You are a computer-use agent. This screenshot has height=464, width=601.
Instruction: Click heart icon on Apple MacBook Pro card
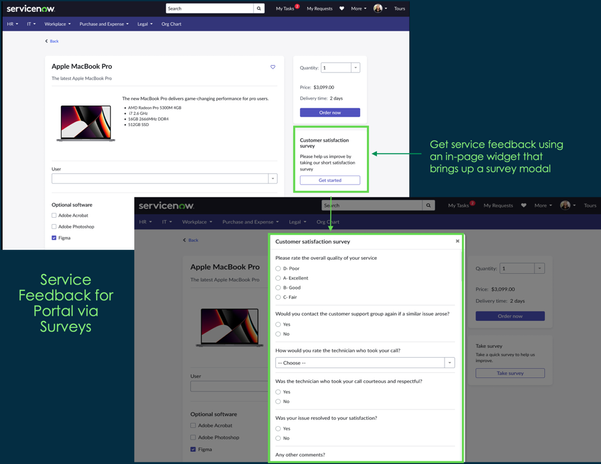pyautogui.click(x=273, y=67)
